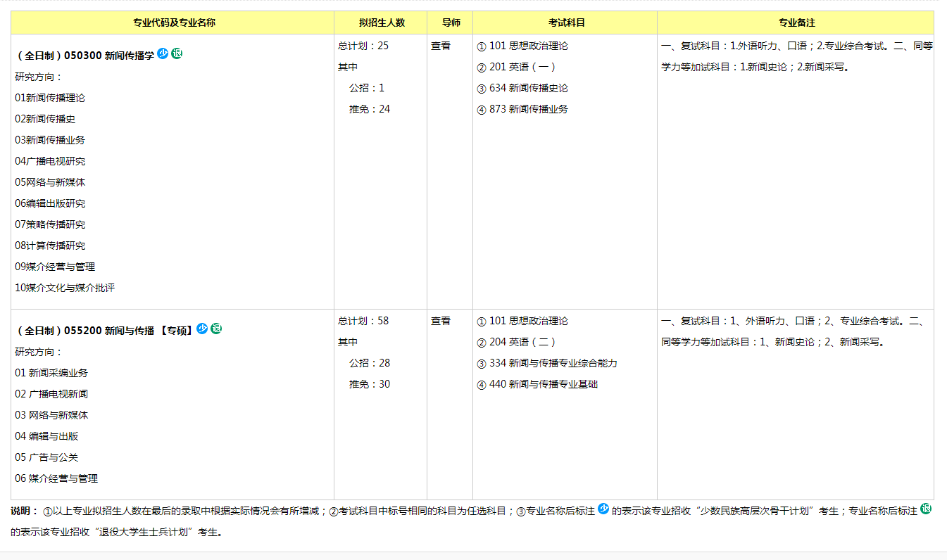This screenshot has height=560, width=947.
Task: Select the 专业备注 column header
Action: click(796, 23)
